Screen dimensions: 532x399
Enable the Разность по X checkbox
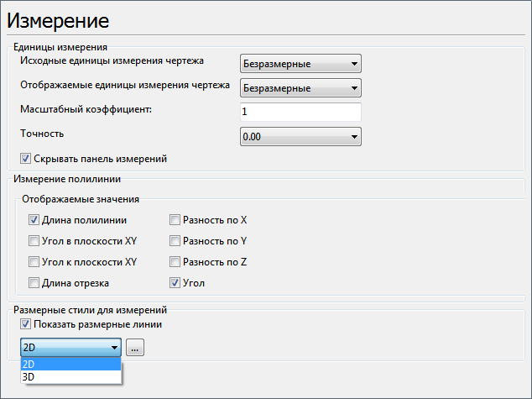[175, 220]
